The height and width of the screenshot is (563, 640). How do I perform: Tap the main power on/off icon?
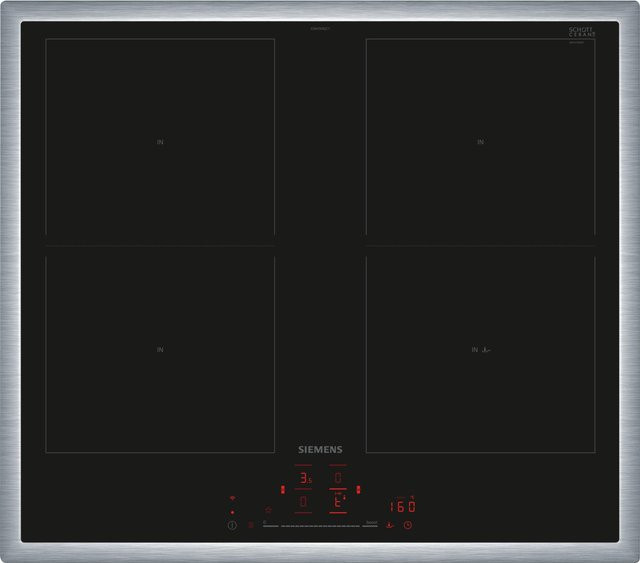click(x=232, y=525)
